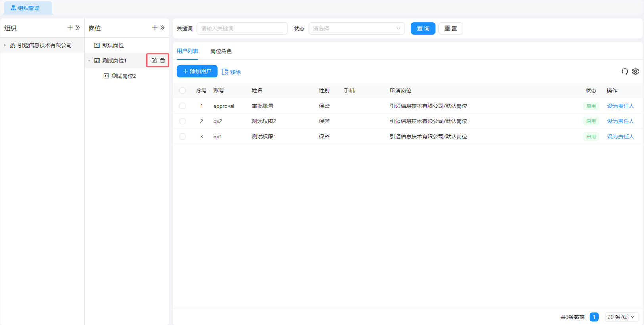The width and height of the screenshot is (644, 325).
Task: Select the checkbox for approval row
Action: pos(183,106)
